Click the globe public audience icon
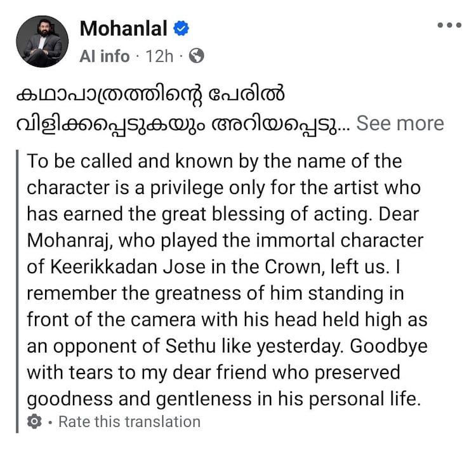The image size is (476, 449). [x=197, y=56]
